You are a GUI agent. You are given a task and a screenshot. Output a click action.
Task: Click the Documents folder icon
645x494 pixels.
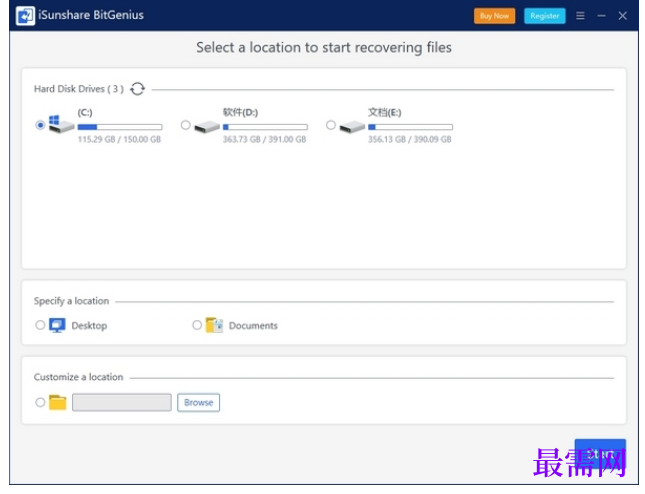[x=214, y=325]
